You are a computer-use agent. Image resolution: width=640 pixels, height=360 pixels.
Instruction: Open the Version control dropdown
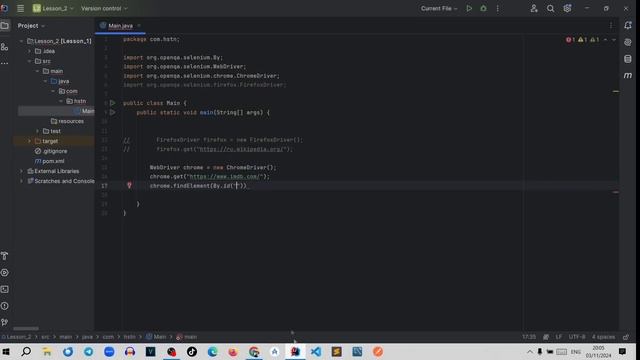(x=104, y=8)
